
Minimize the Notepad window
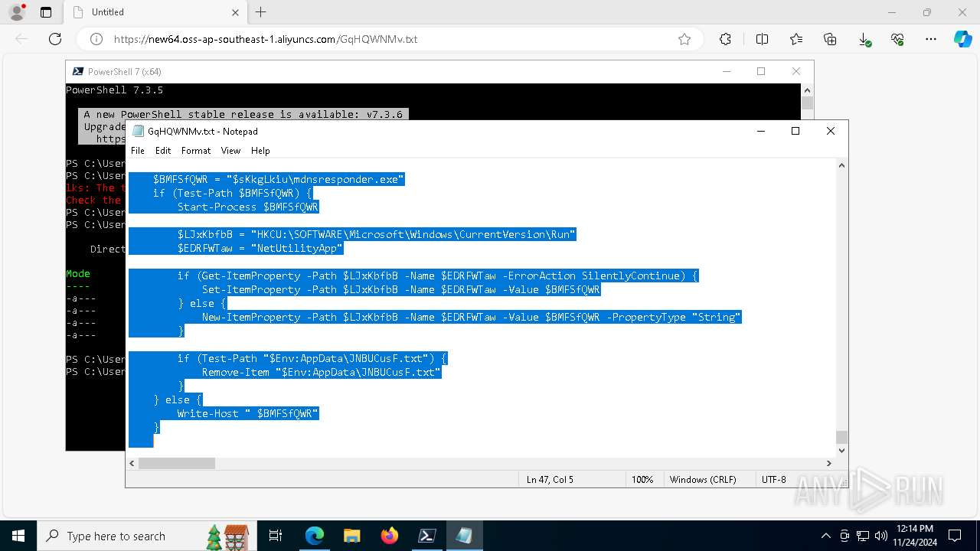click(760, 131)
